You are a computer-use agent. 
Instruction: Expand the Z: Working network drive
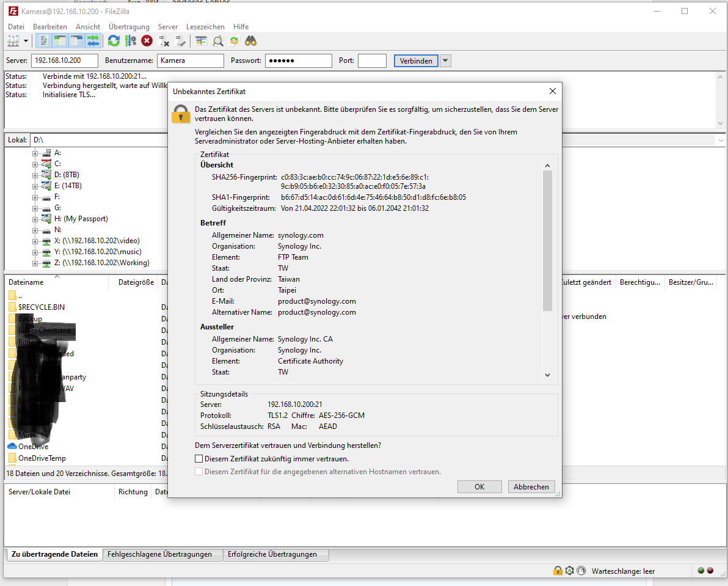point(35,263)
